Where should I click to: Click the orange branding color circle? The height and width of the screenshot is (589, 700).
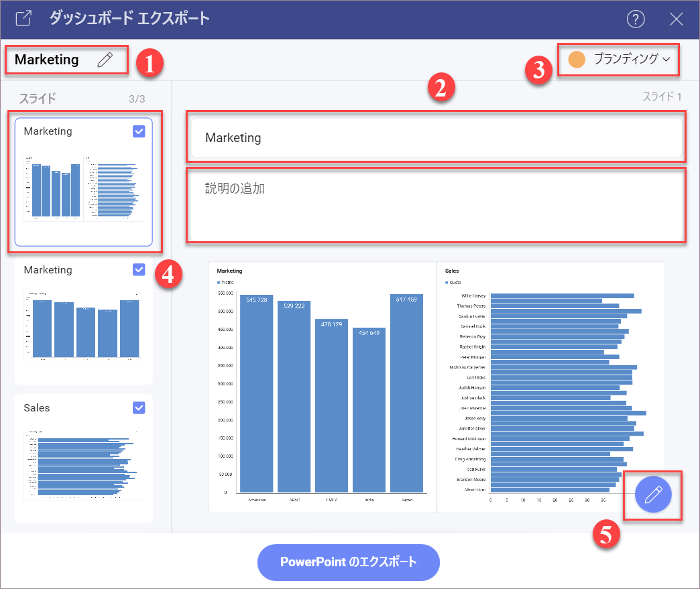[x=577, y=60]
